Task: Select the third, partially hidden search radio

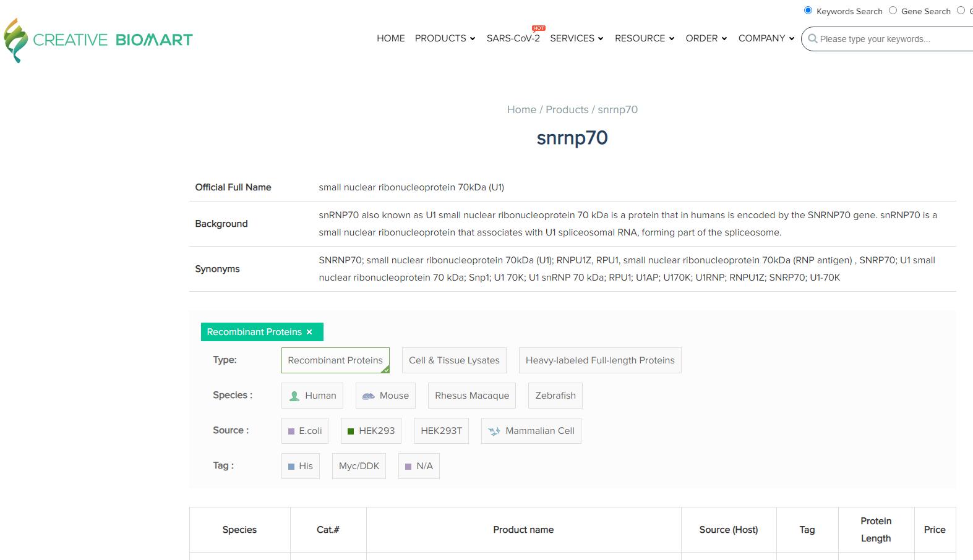Action: (x=961, y=11)
